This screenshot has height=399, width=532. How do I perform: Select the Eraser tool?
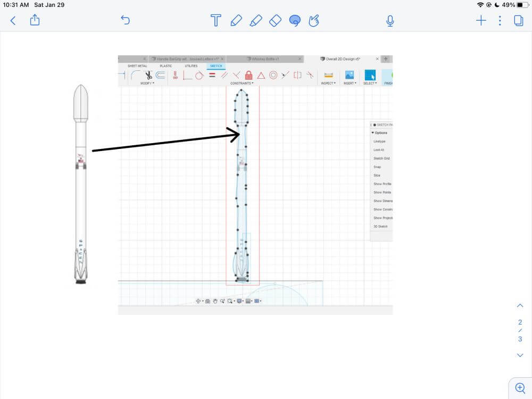(275, 20)
